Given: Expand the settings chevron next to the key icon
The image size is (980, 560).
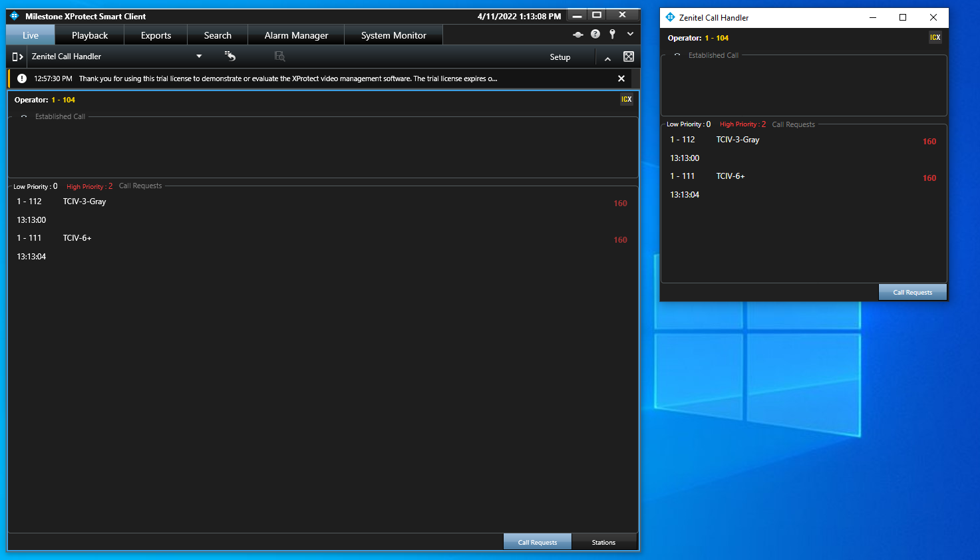Looking at the screenshot, I should point(630,34).
